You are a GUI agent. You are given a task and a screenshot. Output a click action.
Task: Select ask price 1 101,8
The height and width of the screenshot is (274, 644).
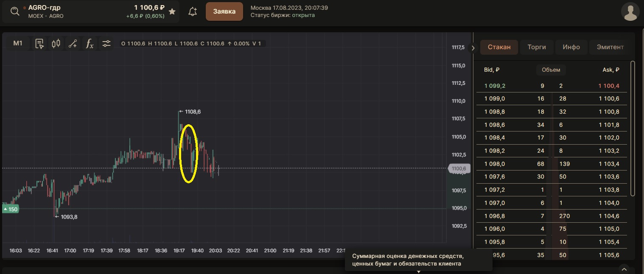pyautogui.click(x=609, y=125)
